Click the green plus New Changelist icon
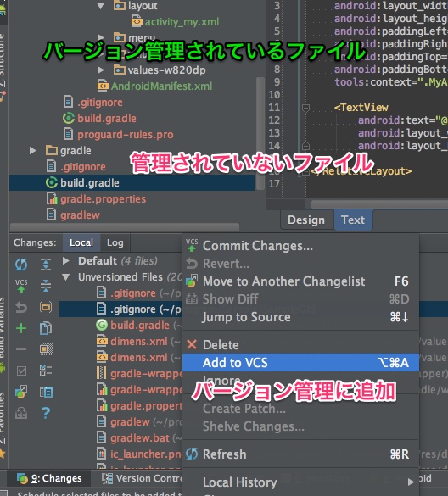The height and width of the screenshot is (496, 448). click(x=21, y=328)
